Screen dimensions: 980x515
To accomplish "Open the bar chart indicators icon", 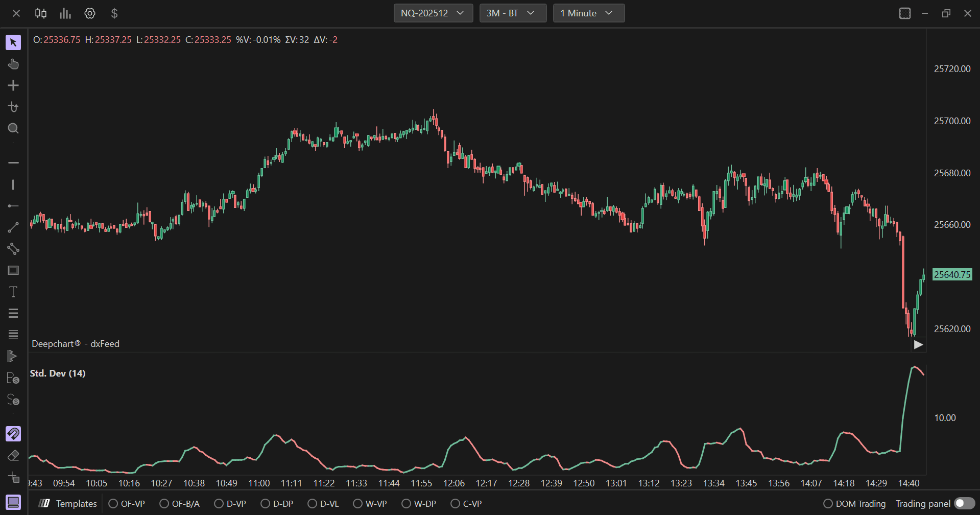I will pyautogui.click(x=65, y=13).
